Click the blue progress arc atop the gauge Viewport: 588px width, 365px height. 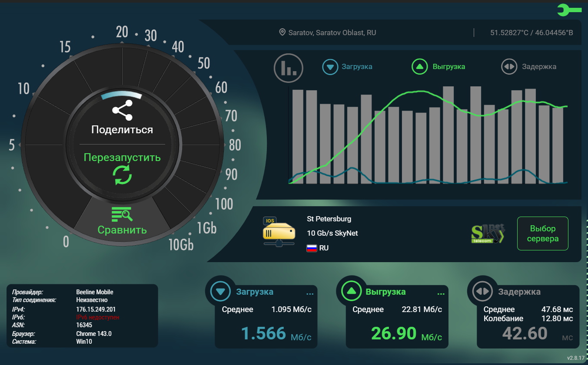tap(122, 95)
